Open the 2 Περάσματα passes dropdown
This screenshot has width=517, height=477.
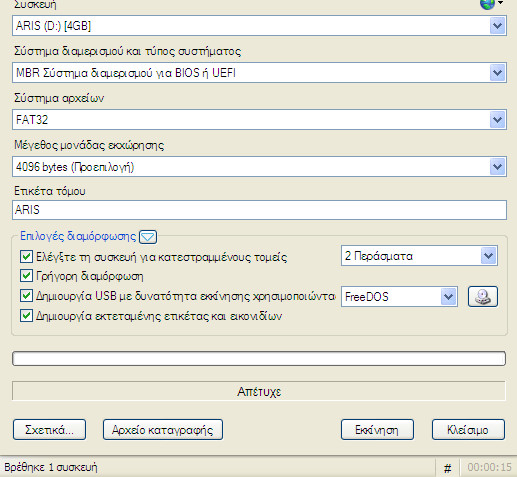click(x=419, y=256)
